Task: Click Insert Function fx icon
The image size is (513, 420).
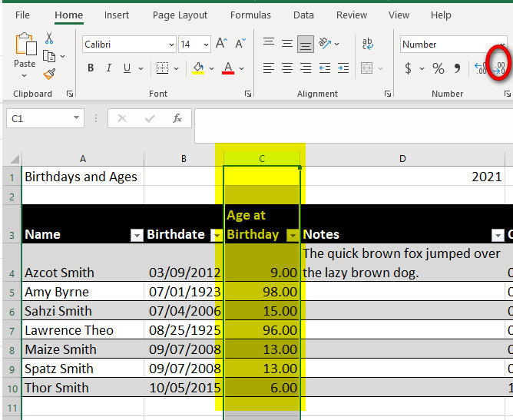Action: click(x=177, y=118)
